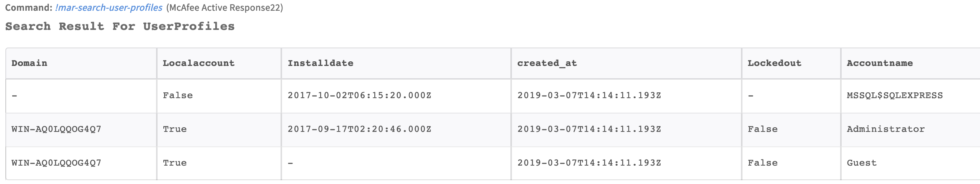
Task: Click the 2017-10-02T06:15:20.000Z install date
Action: (x=359, y=95)
